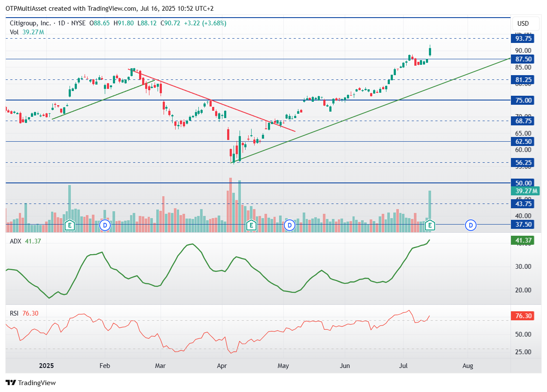Select the May dividend "D" marker
The width and height of the screenshot is (547, 392).
289,225
